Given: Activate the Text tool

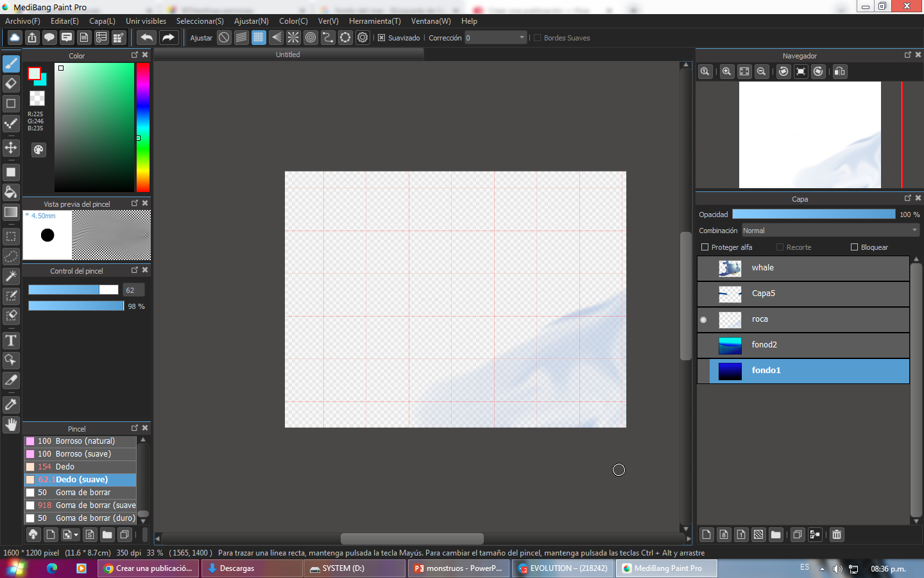Looking at the screenshot, I should point(11,340).
